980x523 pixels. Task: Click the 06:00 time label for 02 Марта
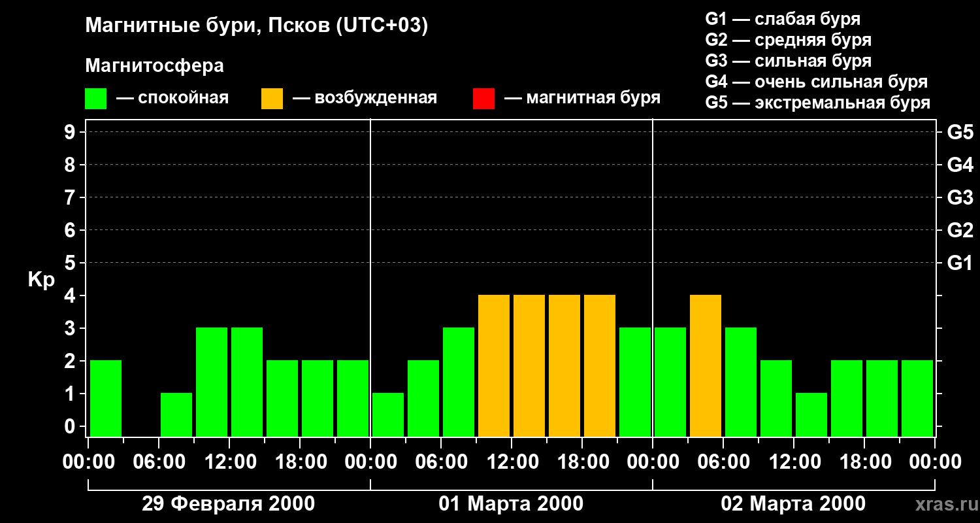pyautogui.click(x=723, y=462)
